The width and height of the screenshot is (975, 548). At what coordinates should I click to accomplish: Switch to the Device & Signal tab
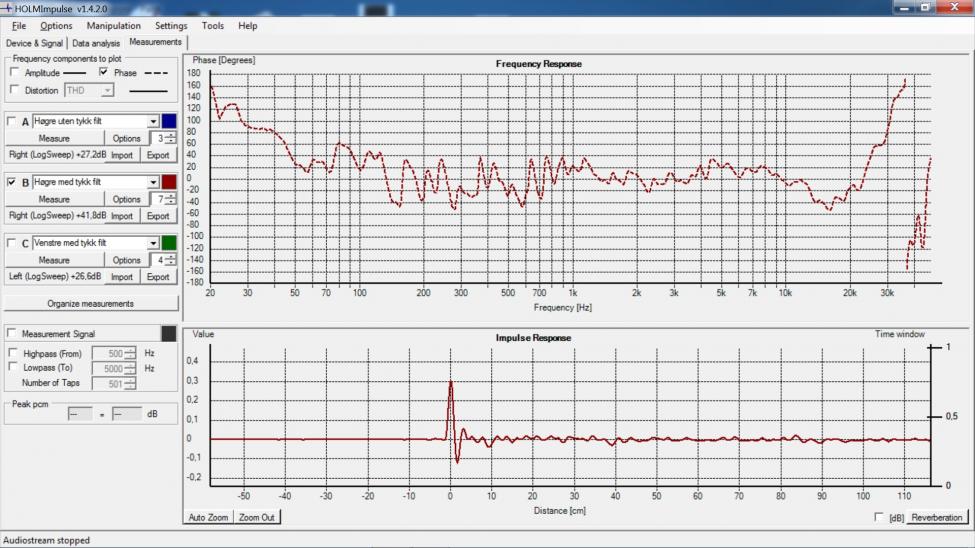click(x=34, y=43)
